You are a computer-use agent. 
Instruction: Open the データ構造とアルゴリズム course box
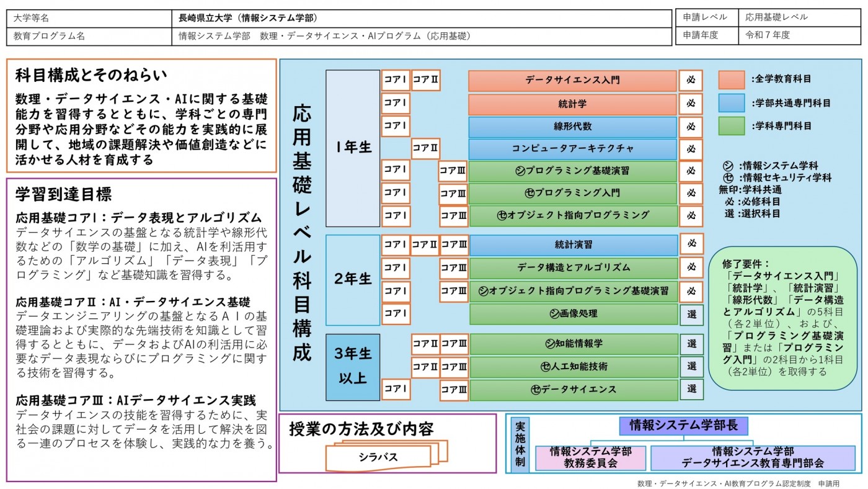(573, 268)
